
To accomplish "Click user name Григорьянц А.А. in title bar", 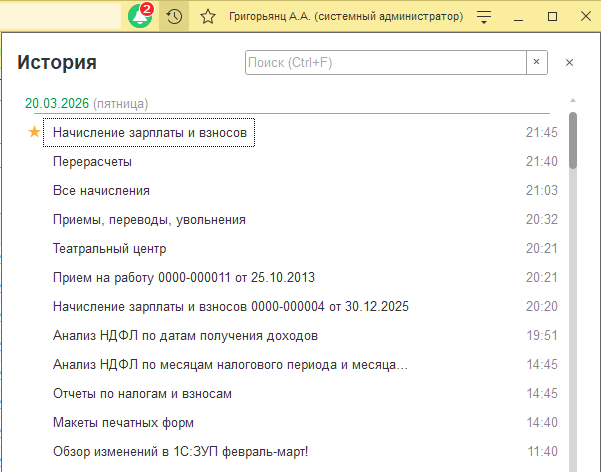I will click(346, 16).
